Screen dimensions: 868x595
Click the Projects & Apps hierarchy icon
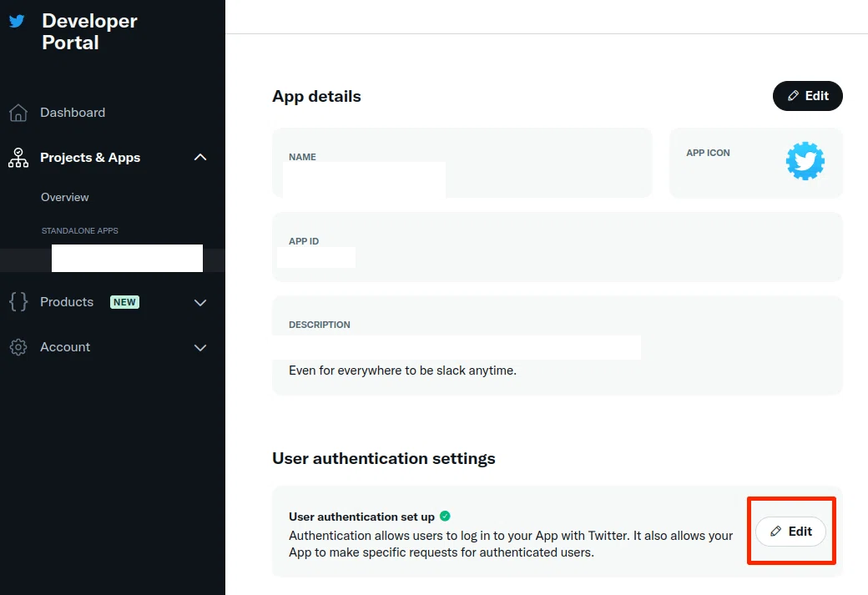[x=18, y=158]
